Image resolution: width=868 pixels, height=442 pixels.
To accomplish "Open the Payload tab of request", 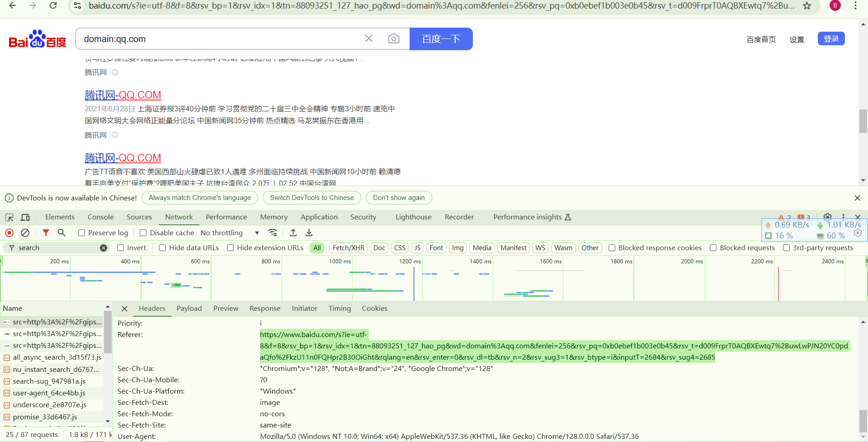I will coord(189,309).
